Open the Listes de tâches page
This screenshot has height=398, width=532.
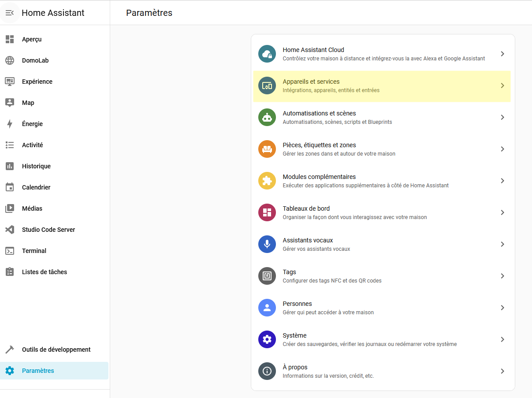[45, 272]
